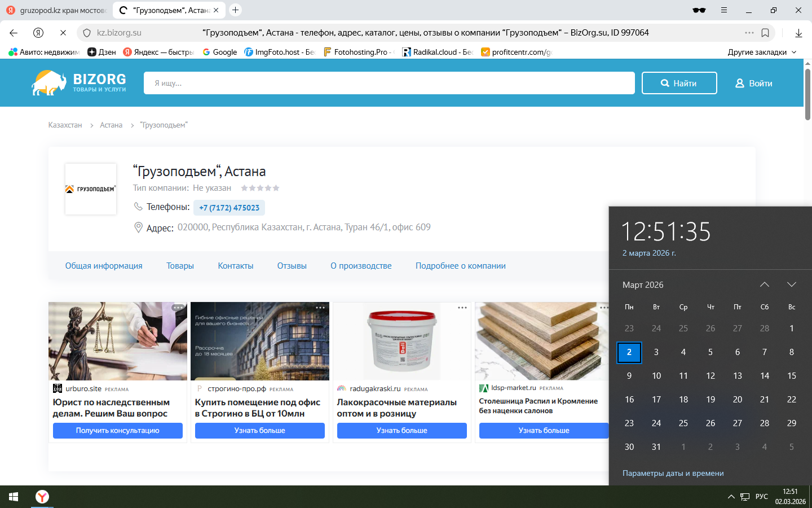Click the five-star rating next to company type

(260, 188)
